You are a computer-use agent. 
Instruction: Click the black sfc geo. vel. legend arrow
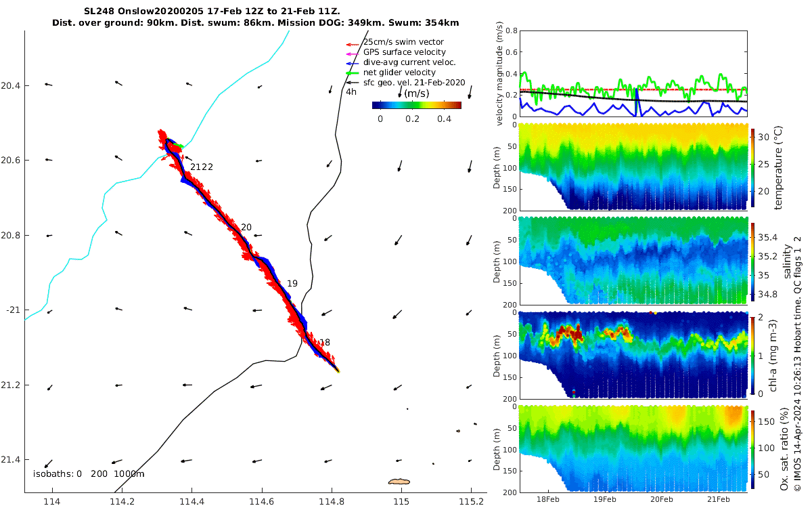point(353,83)
